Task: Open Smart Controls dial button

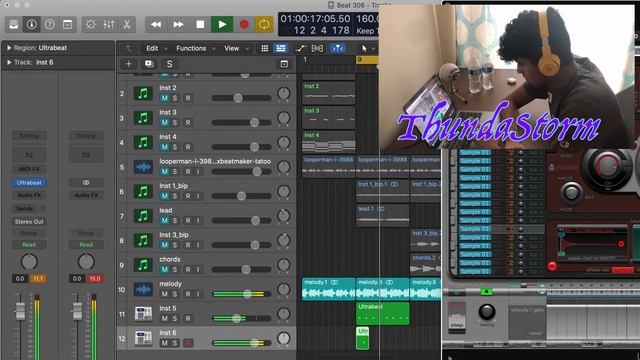Action: tap(91, 24)
